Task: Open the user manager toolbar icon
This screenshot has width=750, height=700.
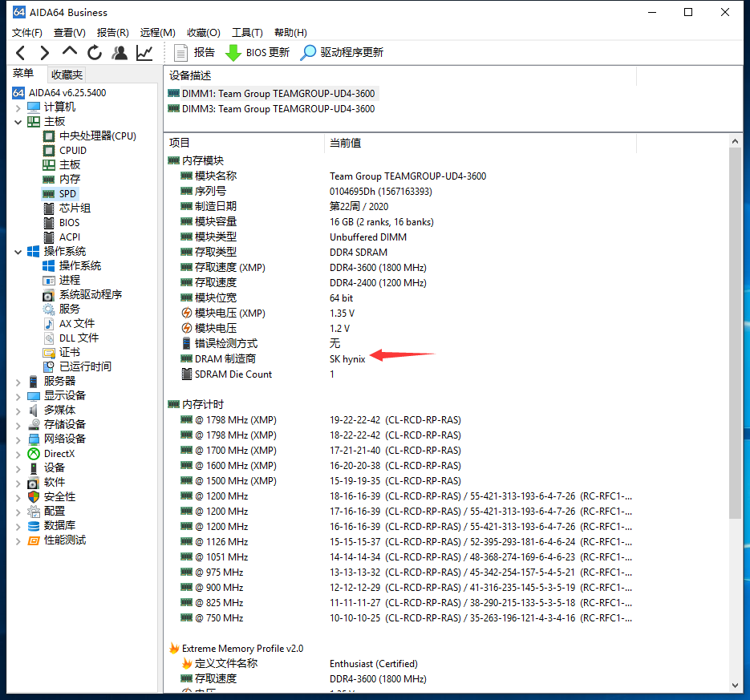Action: (x=120, y=53)
